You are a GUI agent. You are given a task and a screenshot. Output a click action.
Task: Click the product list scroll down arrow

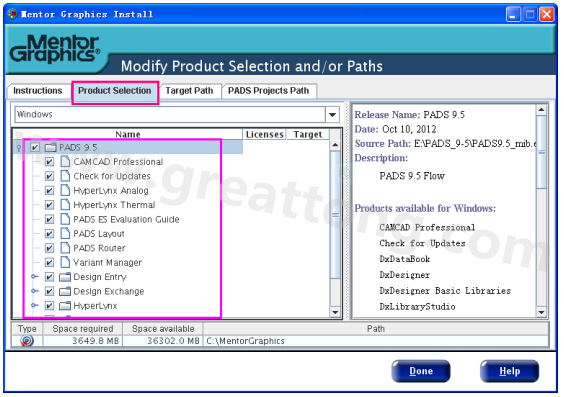(335, 312)
